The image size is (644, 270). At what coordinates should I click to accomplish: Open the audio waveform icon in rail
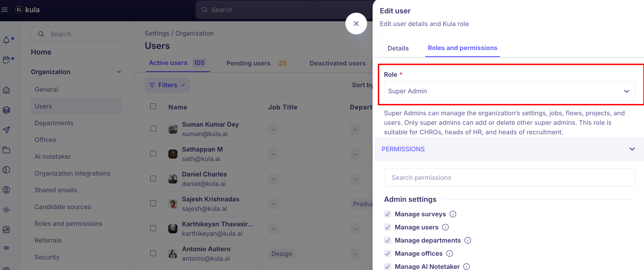[6, 210]
